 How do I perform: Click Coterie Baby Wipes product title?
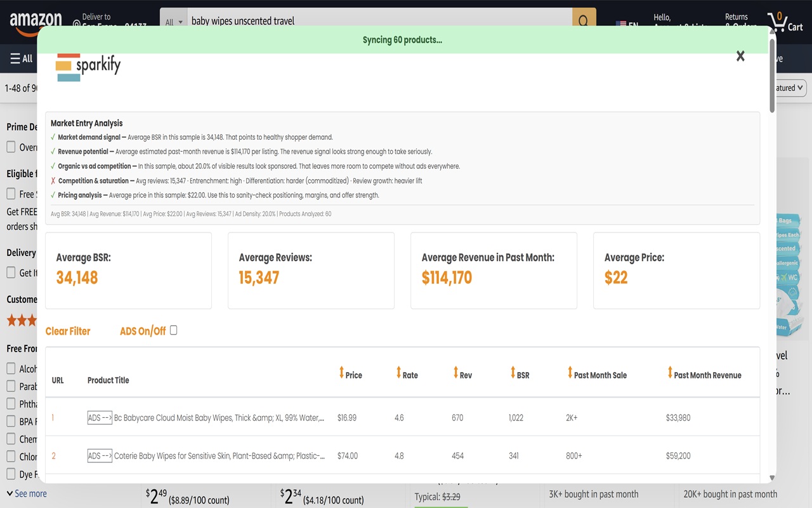pos(219,456)
